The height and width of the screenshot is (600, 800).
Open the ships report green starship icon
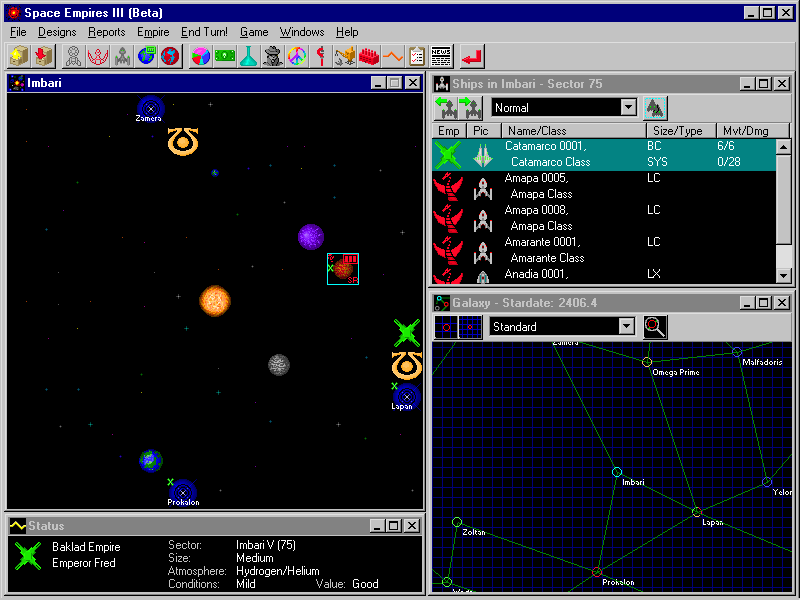click(x=122, y=56)
